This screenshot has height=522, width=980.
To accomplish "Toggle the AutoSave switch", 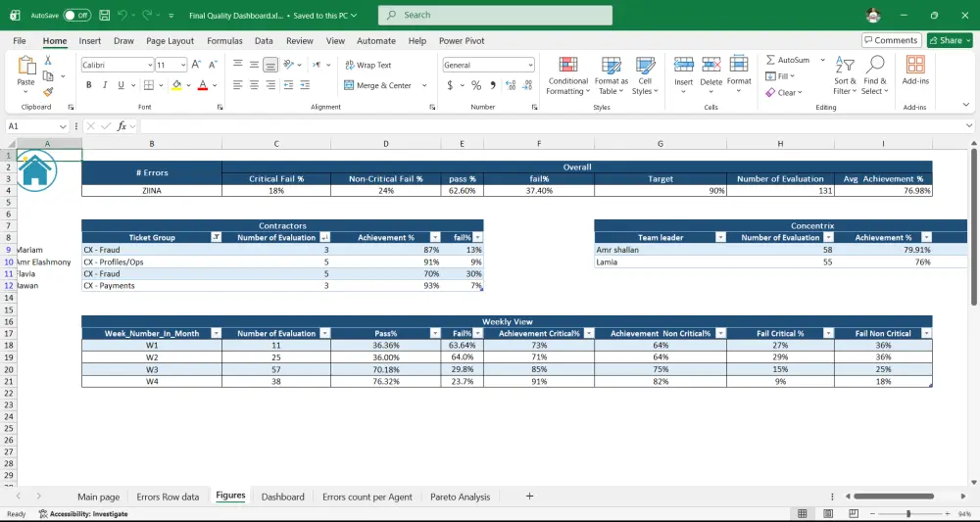I will pyautogui.click(x=76, y=15).
